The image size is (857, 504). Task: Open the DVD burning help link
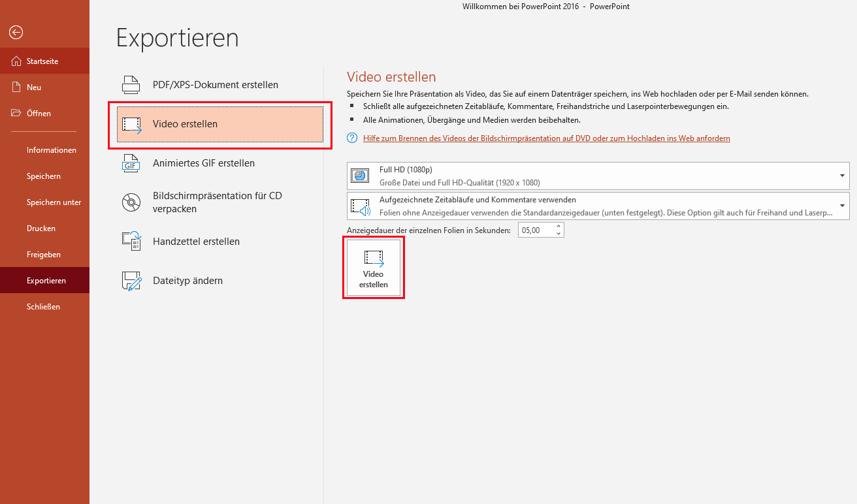click(546, 138)
